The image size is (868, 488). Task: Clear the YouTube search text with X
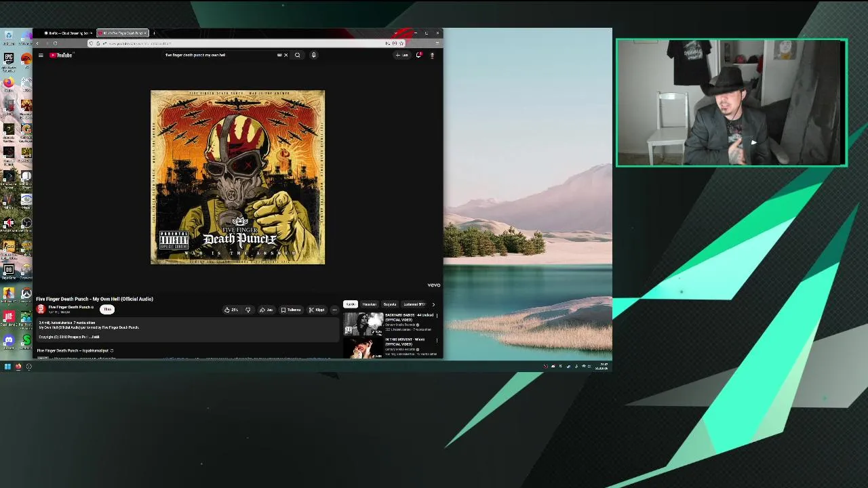[286, 55]
